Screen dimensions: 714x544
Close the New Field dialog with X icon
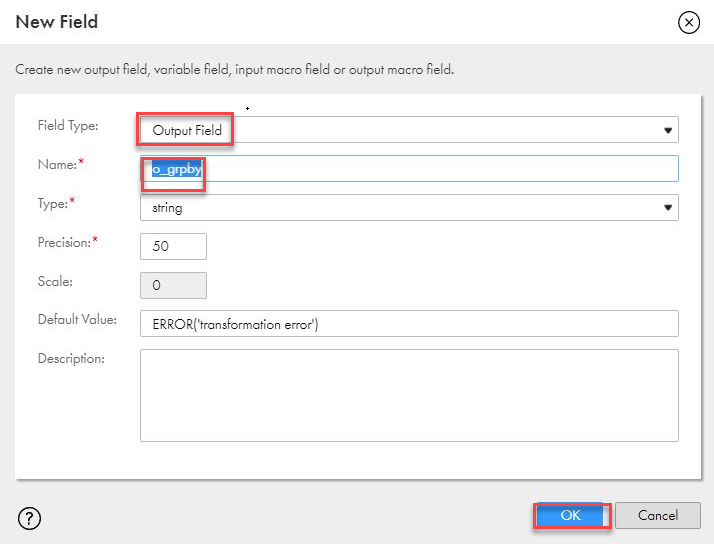pyautogui.click(x=688, y=23)
